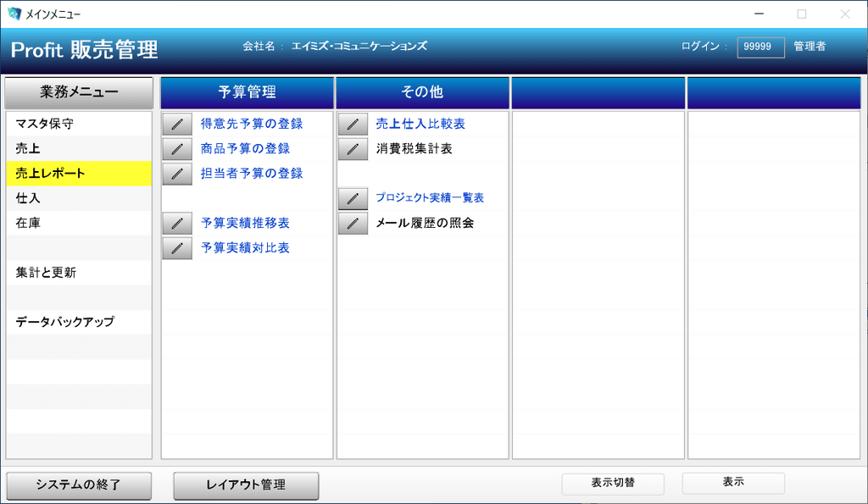Viewport: 868px width, 504px height.
Task: Close the メインメニュー window
Action: pos(845,14)
